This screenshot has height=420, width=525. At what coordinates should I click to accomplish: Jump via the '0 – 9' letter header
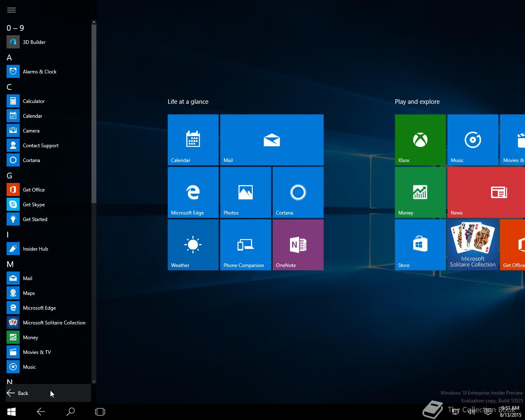[x=16, y=28]
